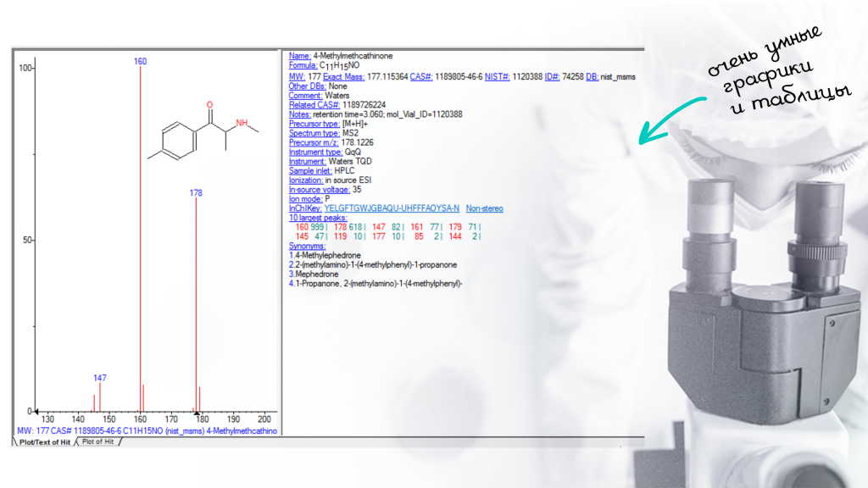
Task: Click the NIST#: label link
Action: pos(498,76)
